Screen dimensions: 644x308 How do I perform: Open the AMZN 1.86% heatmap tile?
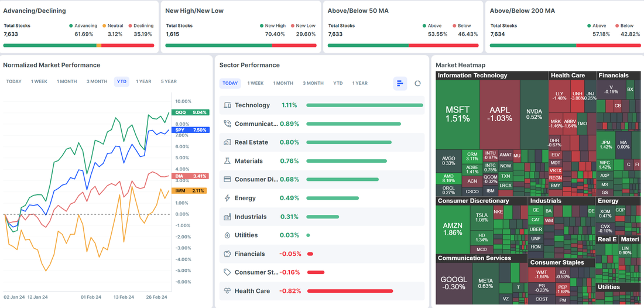[x=453, y=229]
